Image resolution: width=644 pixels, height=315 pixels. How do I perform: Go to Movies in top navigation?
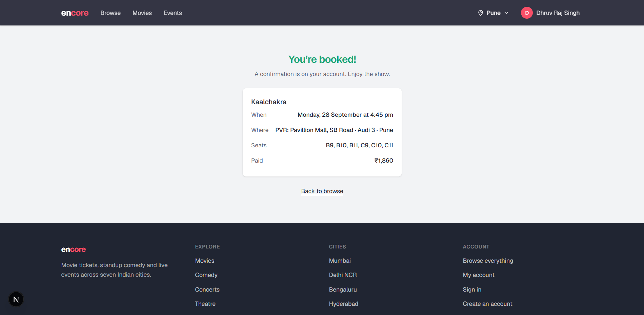click(x=142, y=13)
